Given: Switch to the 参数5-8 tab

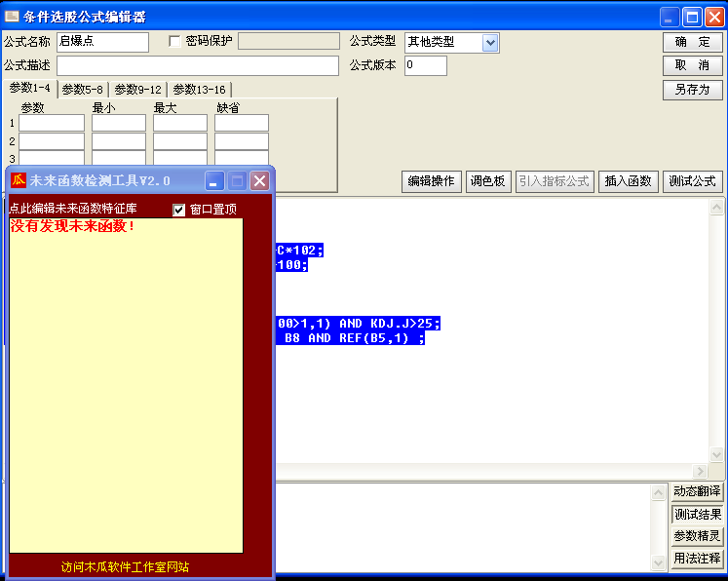Looking at the screenshot, I should 82,89.
